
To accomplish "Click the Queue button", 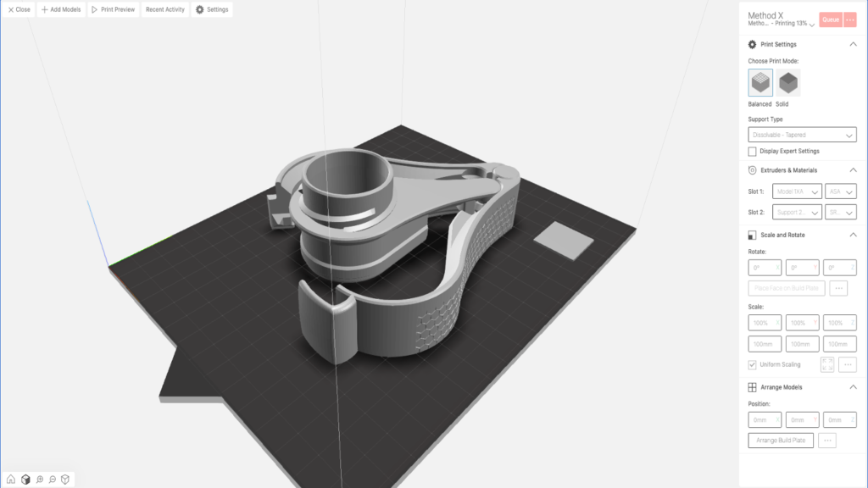I will coord(831,19).
